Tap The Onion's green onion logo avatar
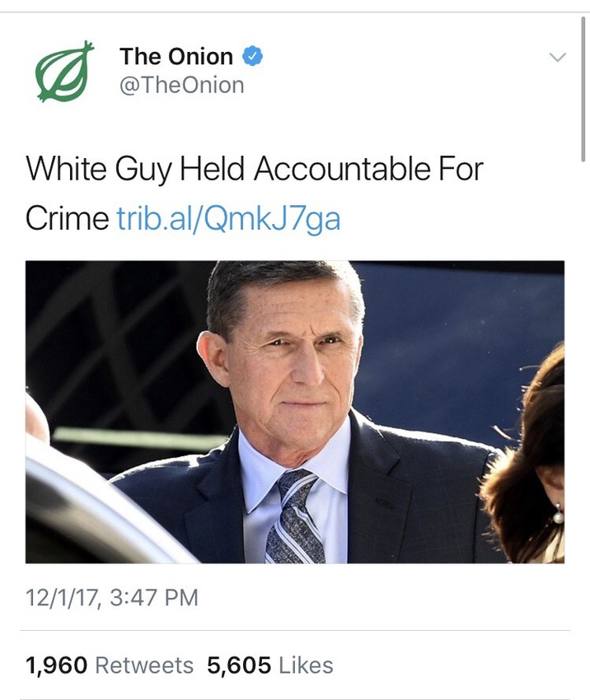Screen dimensions: 590x700 (64, 72)
